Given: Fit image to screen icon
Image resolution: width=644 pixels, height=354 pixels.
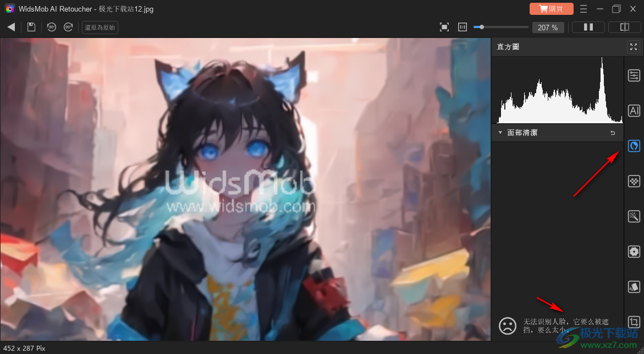Looking at the screenshot, I should click(444, 27).
